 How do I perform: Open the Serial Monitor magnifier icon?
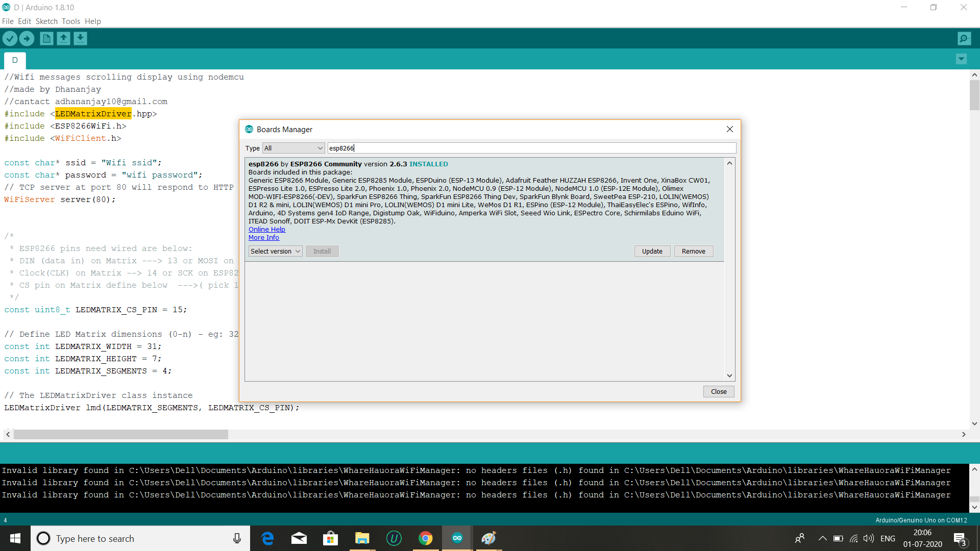pyautogui.click(x=964, y=38)
